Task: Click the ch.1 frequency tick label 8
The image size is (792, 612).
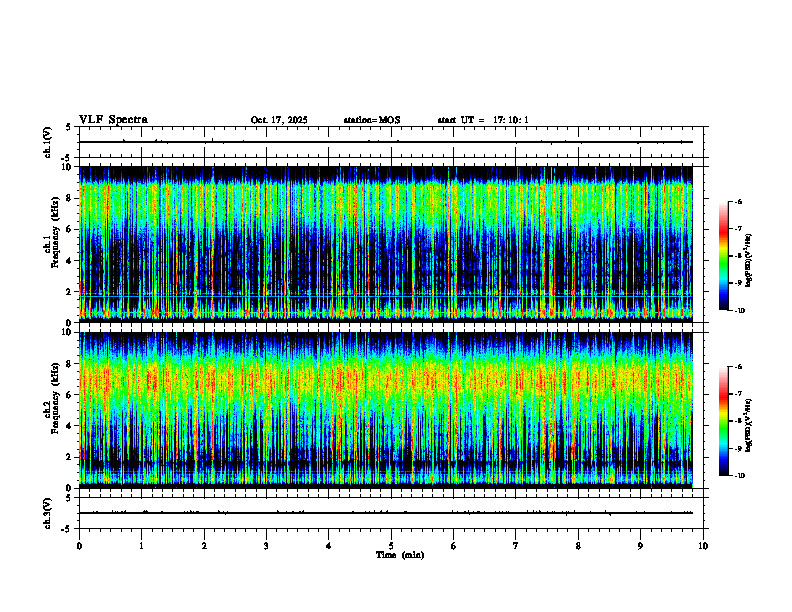Action: [70, 198]
